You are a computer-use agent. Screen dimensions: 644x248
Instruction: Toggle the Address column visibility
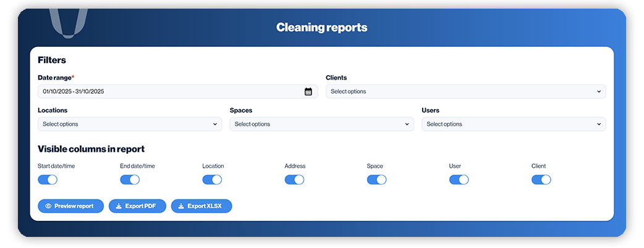click(x=294, y=180)
